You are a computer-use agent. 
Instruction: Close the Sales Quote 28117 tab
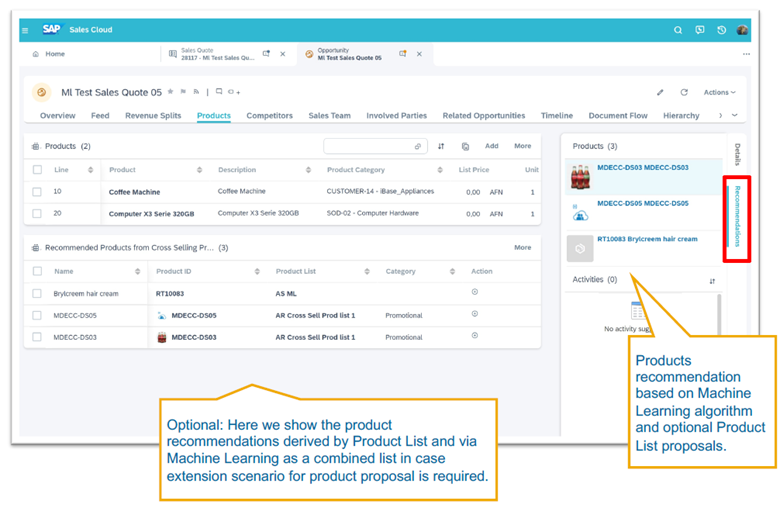point(283,54)
